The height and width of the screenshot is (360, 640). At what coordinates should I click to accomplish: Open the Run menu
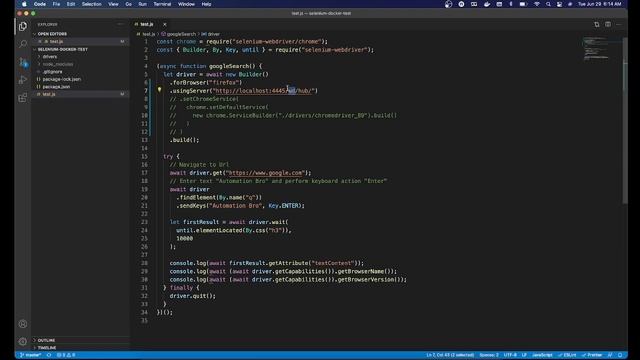point(142,4)
